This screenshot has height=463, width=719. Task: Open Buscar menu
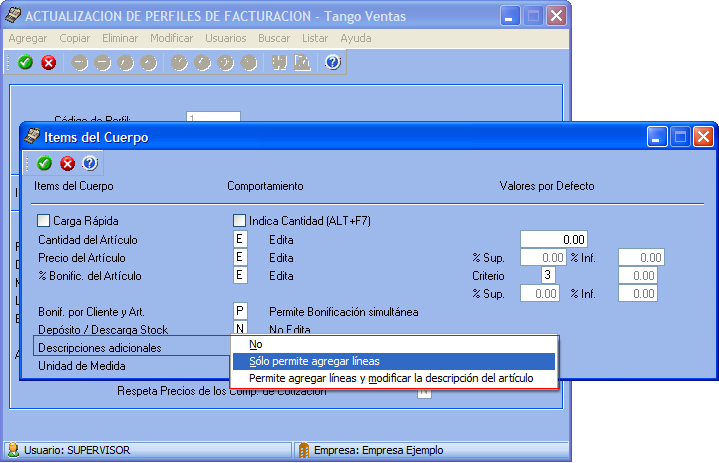coord(274,38)
